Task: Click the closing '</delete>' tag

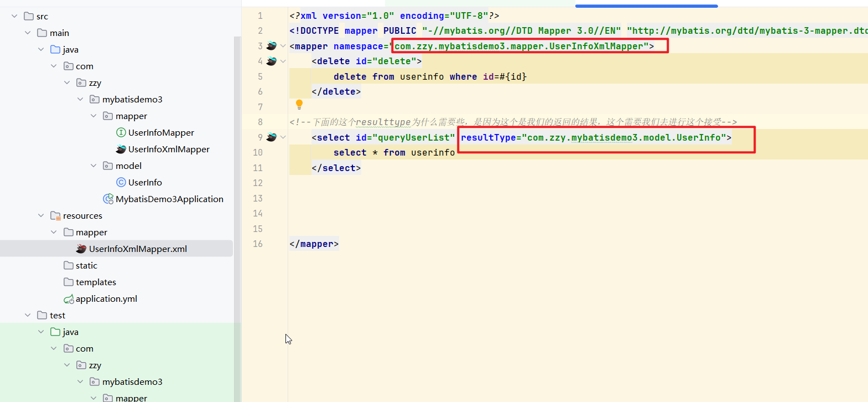Action: (x=336, y=91)
